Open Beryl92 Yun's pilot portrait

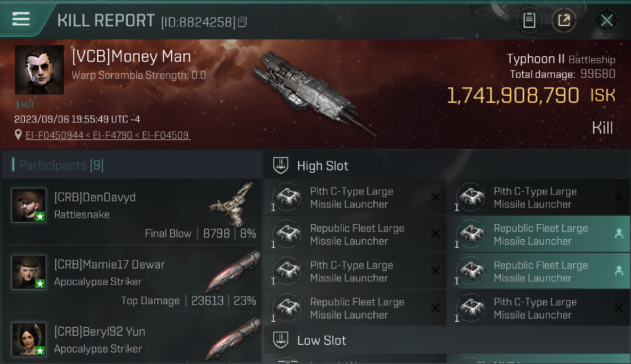click(29, 339)
